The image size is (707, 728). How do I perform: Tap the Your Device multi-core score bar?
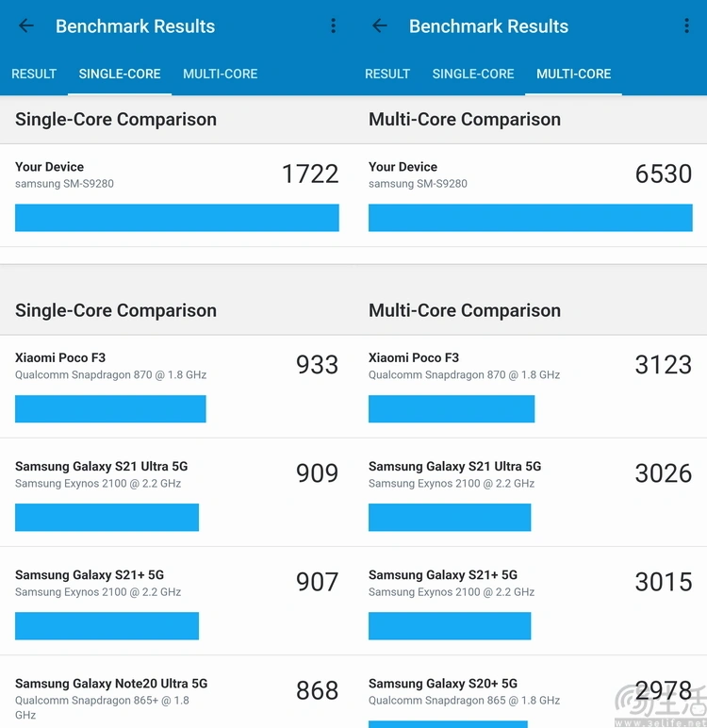coord(531,218)
